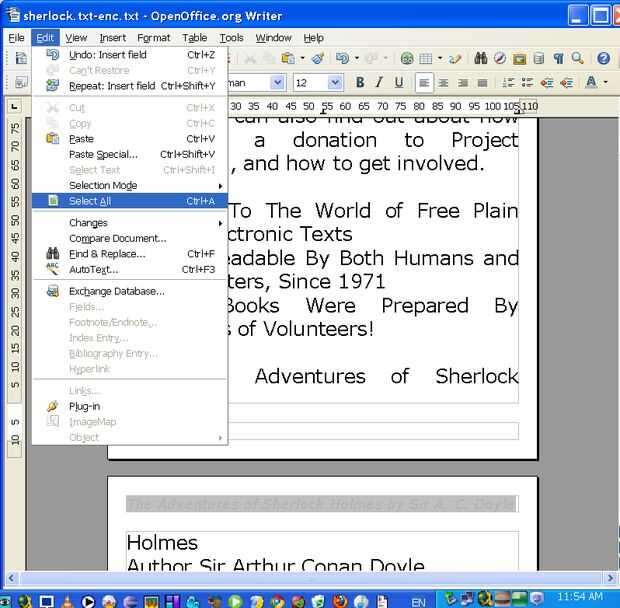Open the Table menu
Viewport: 620px width, 608px height.
pos(195,38)
